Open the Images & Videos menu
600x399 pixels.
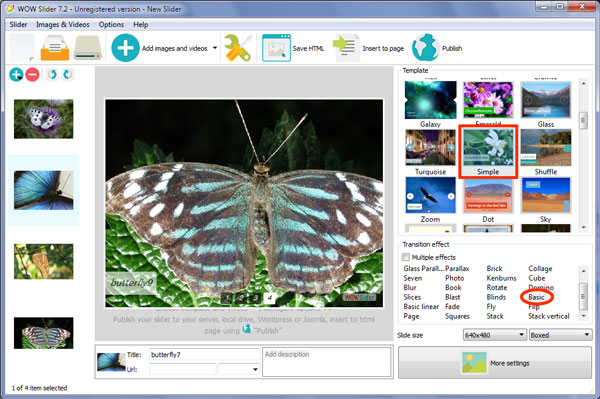(x=63, y=24)
